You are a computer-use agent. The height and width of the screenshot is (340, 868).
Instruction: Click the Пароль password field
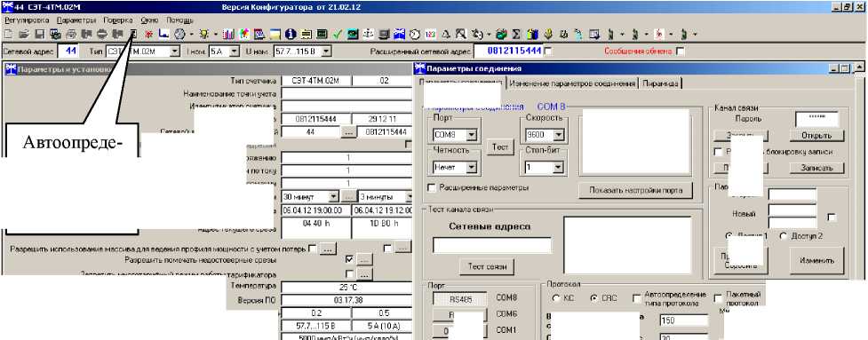click(816, 119)
